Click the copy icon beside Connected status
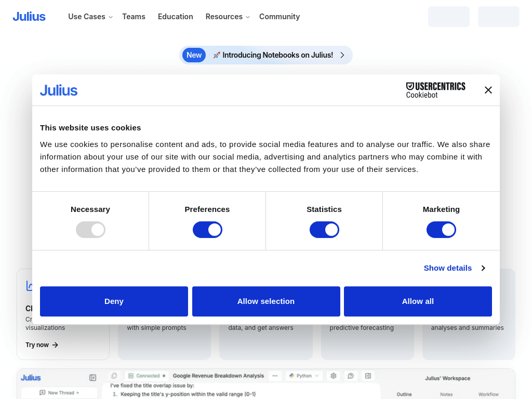This screenshot has height=399, width=532. (114, 376)
